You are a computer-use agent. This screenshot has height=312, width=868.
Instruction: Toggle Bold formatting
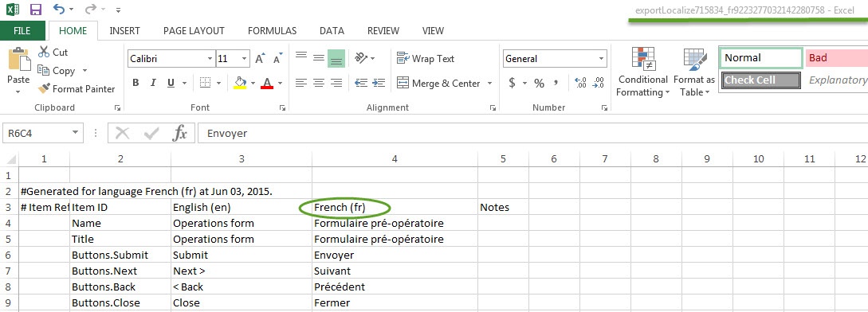point(136,83)
